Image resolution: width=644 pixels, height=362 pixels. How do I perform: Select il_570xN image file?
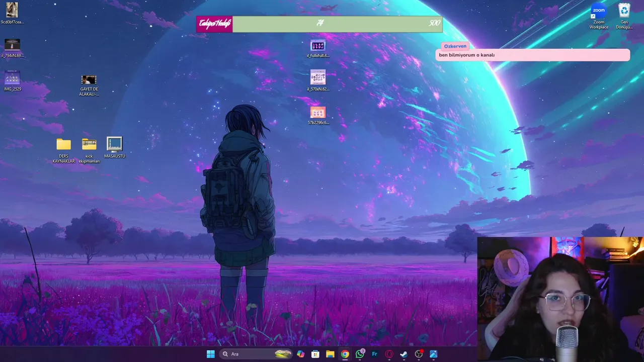[x=318, y=81]
